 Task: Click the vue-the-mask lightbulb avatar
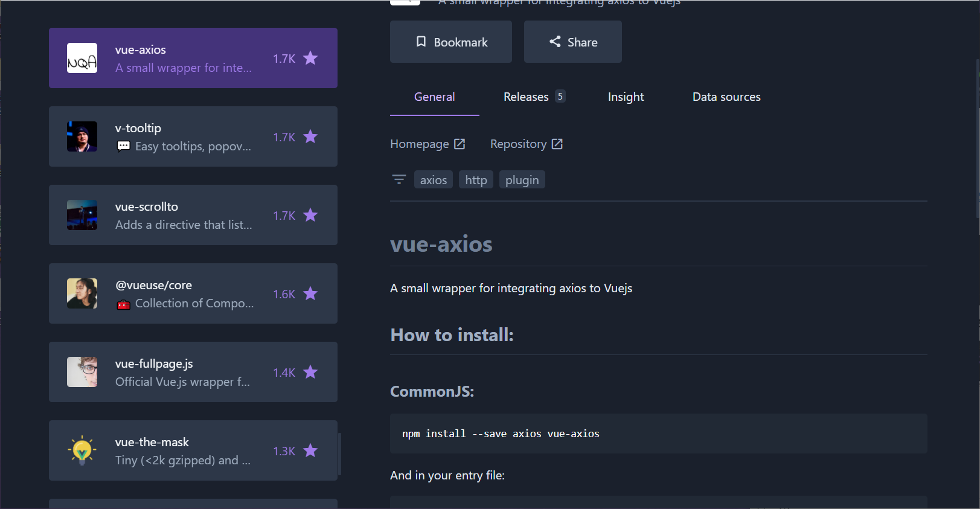click(82, 450)
